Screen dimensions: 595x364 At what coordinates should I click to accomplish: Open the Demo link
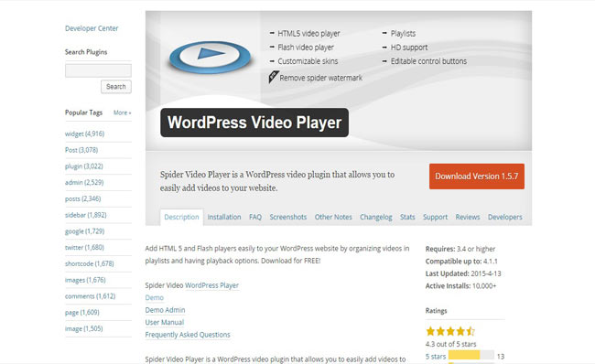point(155,298)
